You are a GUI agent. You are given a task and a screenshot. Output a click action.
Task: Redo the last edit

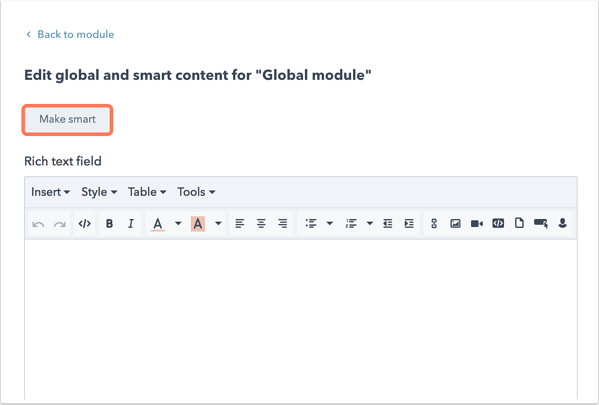pos(60,224)
